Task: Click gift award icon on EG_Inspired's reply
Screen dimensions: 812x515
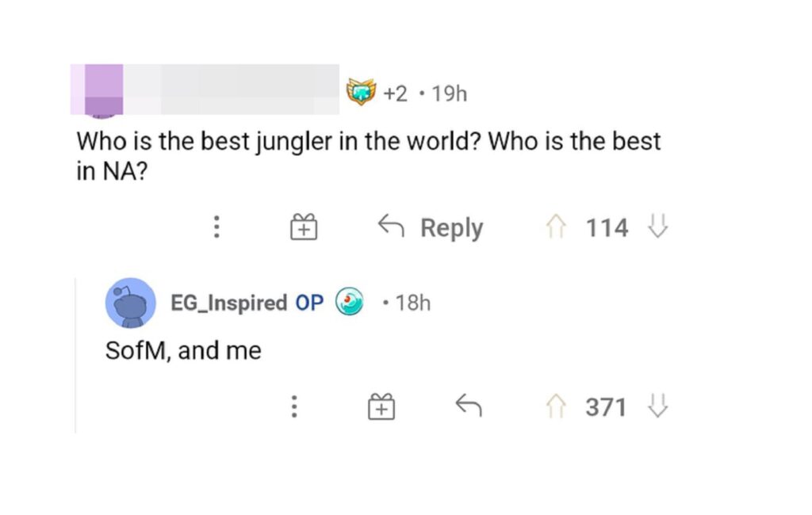Action: coord(381,407)
